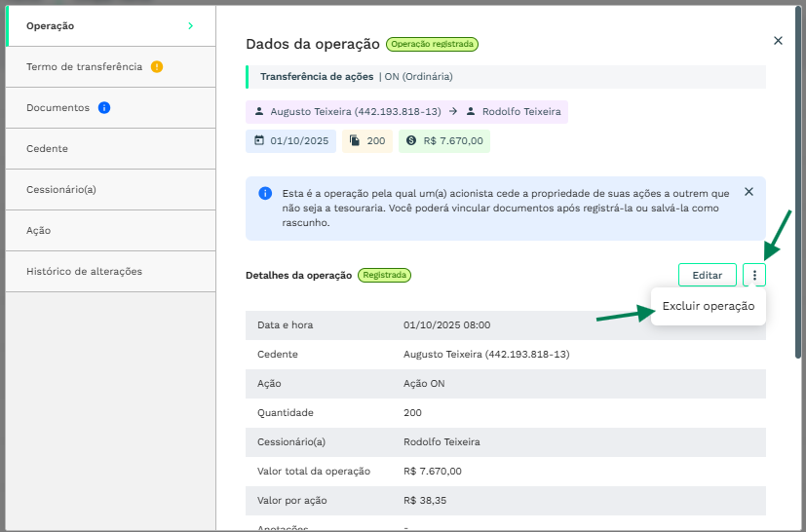Click the document icon on quantity chip
The width and height of the screenshot is (806, 532).
[x=356, y=141]
